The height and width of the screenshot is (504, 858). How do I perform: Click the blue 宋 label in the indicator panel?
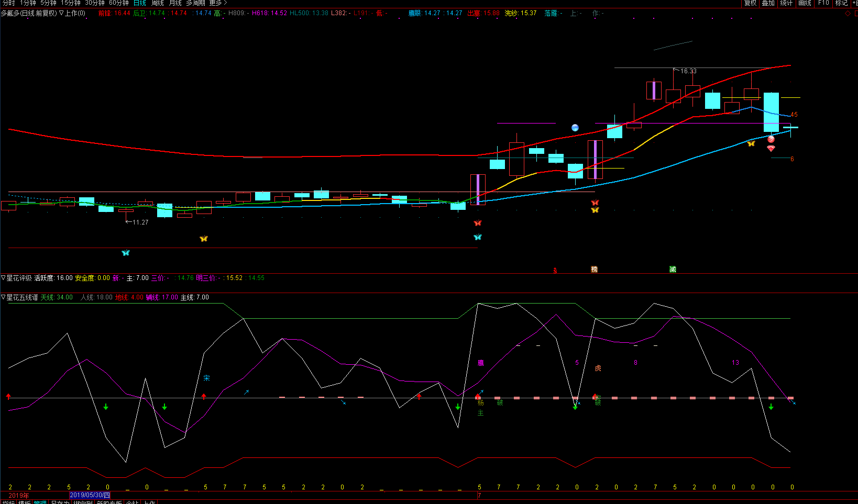click(206, 378)
